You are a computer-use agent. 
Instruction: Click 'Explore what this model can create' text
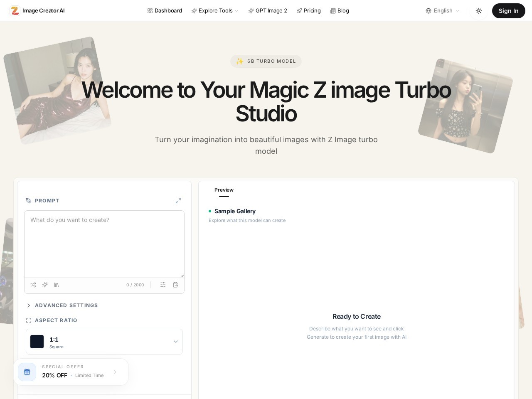[x=247, y=220]
